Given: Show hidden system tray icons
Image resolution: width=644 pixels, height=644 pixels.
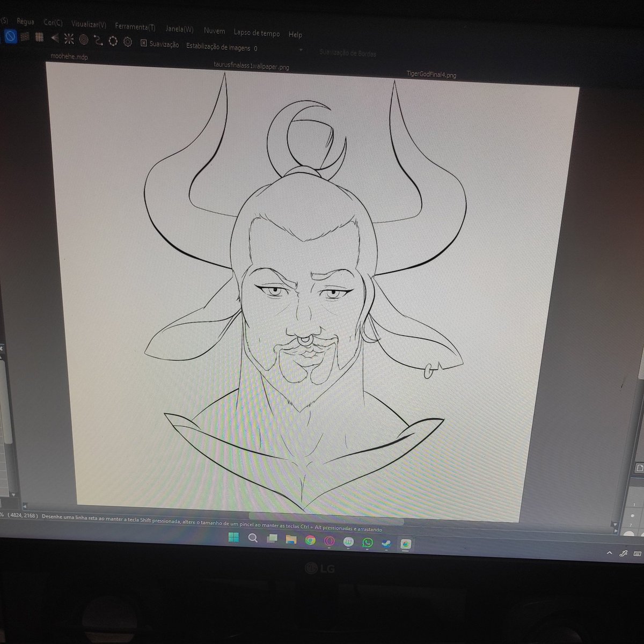Looking at the screenshot, I should tap(609, 552).
